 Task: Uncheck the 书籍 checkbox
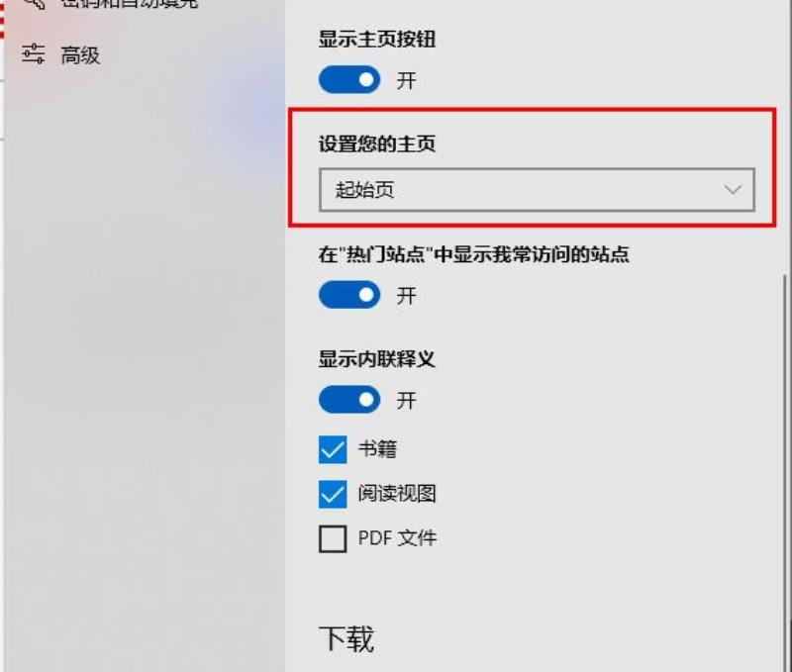click(x=333, y=449)
